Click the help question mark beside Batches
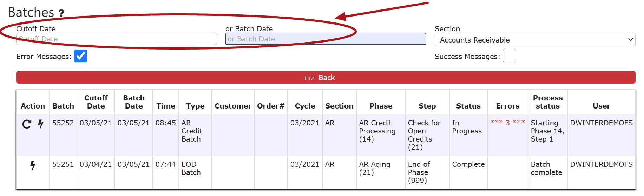This screenshot has height=196, width=644. click(x=61, y=13)
